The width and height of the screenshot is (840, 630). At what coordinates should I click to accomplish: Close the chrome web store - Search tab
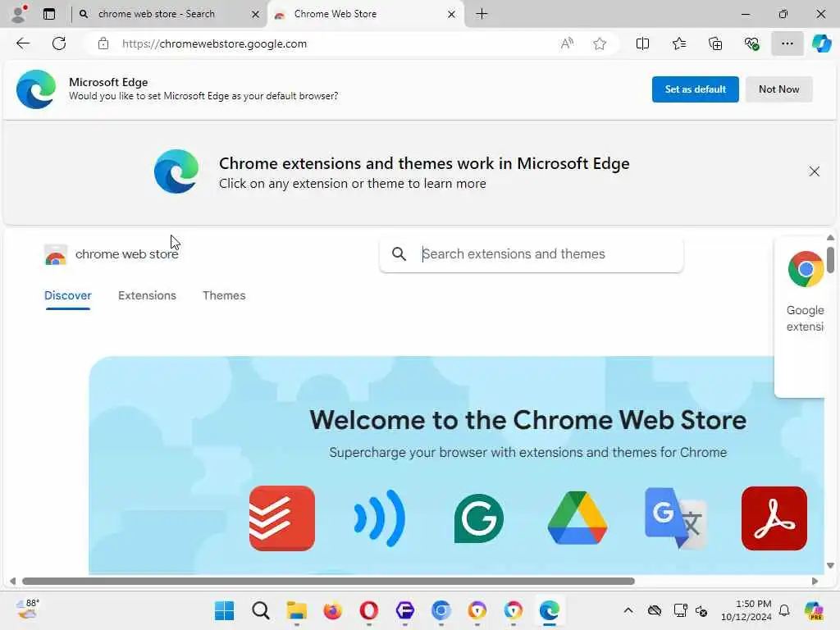point(256,15)
